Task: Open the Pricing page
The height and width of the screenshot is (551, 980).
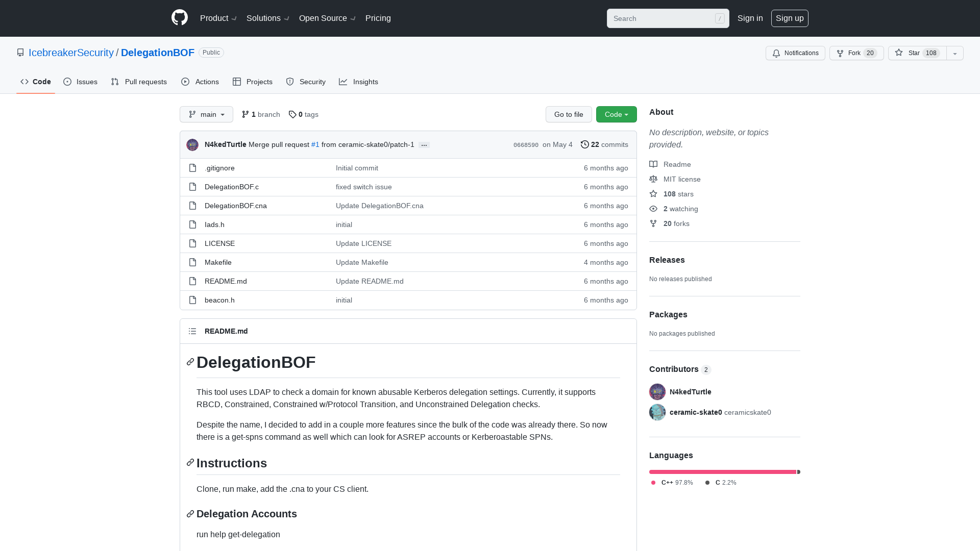Action: point(378,18)
